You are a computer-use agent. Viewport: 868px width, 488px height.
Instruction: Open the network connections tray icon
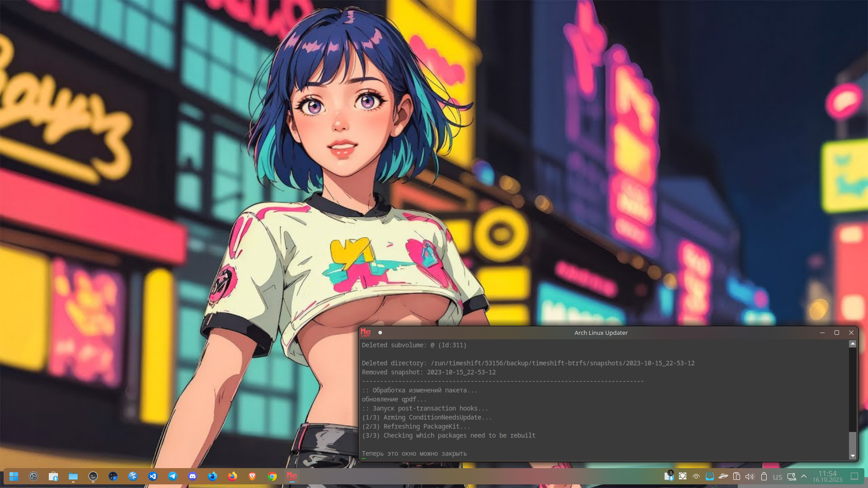791,476
